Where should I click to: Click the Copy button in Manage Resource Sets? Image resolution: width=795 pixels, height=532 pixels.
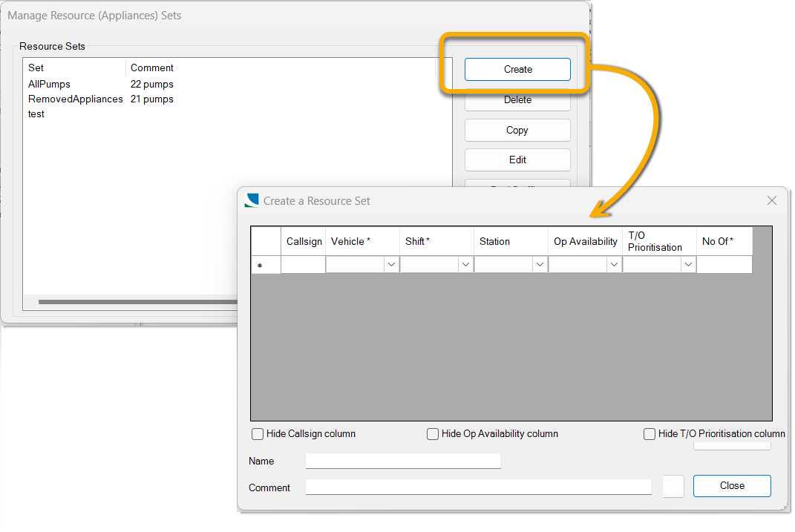pyautogui.click(x=517, y=130)
